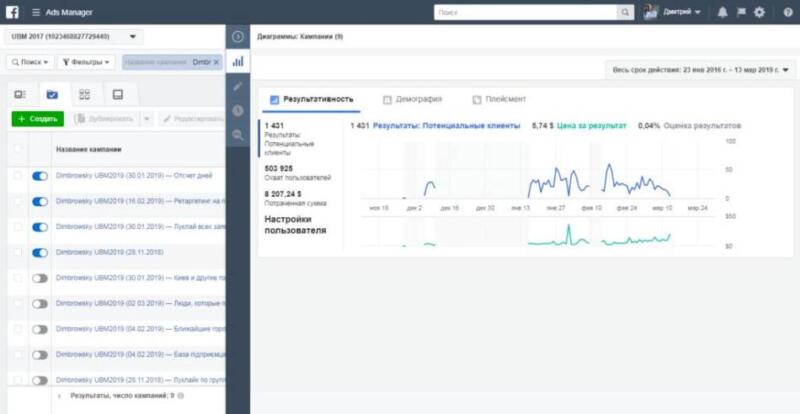The width and height of the screenshot is (800, 414).
Task: Open the Ads Manager hamburger menu
Action: 36,12
